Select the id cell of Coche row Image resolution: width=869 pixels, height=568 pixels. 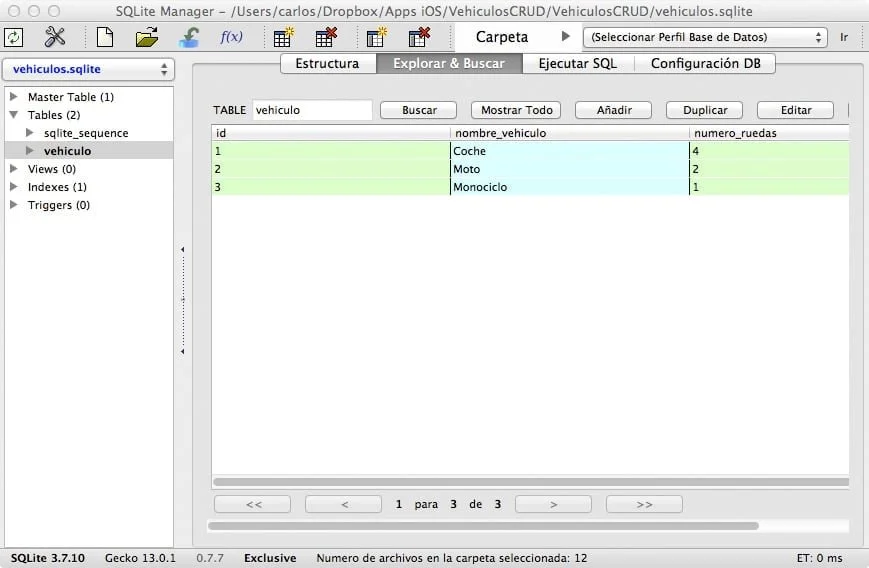tap(331, 151)
